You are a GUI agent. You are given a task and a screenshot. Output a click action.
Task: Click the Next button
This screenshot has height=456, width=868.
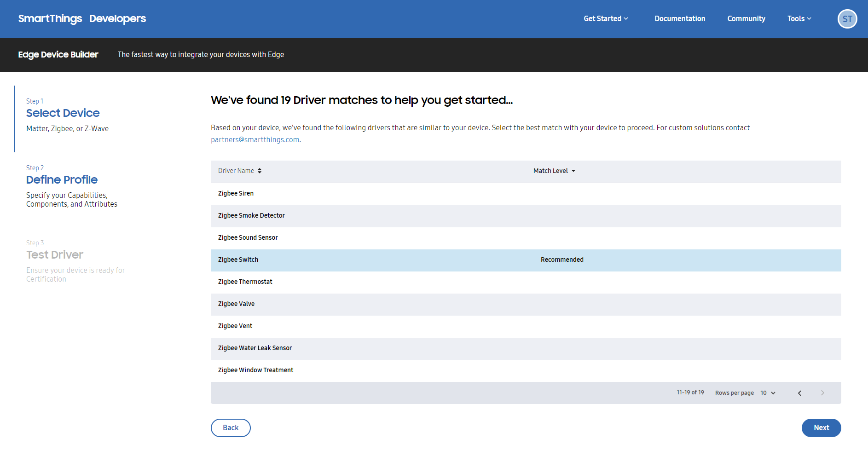point(821,427)
